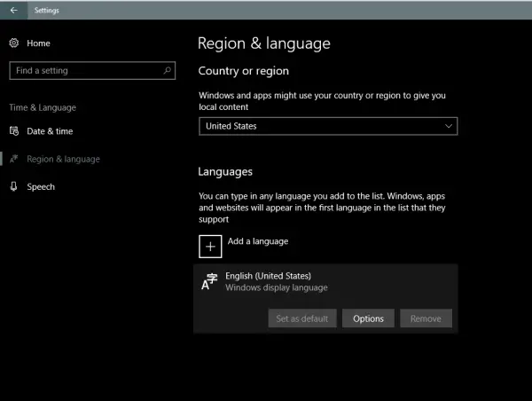Open the Date & time settings page

point(50,131)
